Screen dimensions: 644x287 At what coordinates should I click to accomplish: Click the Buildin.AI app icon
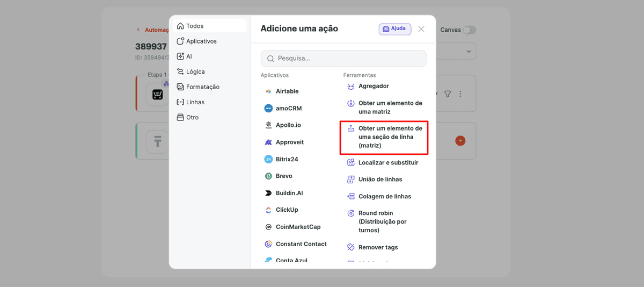pyautogui.click(x=268, y=193)
